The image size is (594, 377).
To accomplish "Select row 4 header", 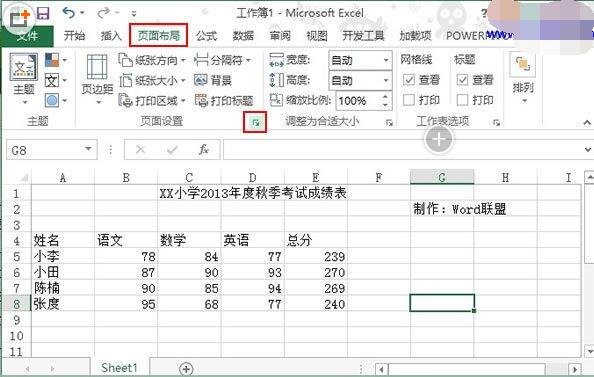I will tap(16, 241).
